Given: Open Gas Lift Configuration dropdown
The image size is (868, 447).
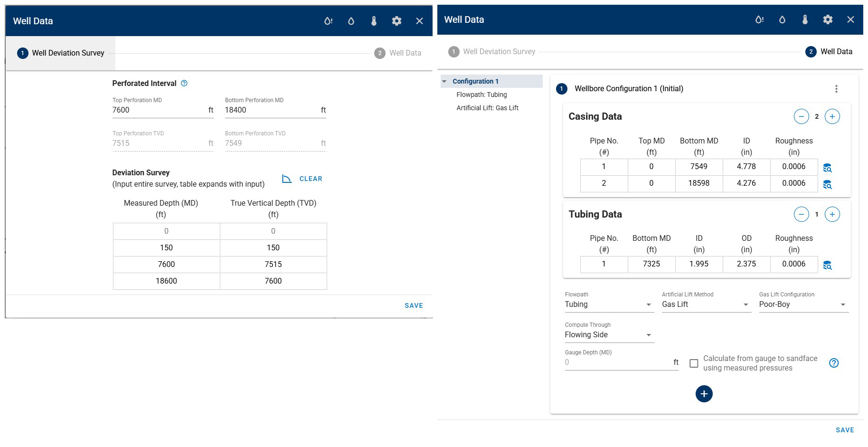Looking at the screenshot, I should 803,304.
